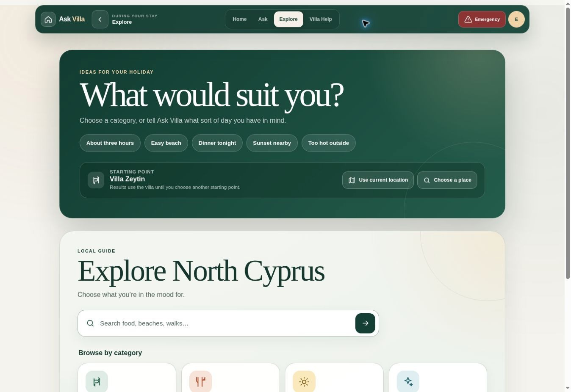Click the warning triangle icon in Emergency
This screenshot has width=571, height=392.
point(468,19)
